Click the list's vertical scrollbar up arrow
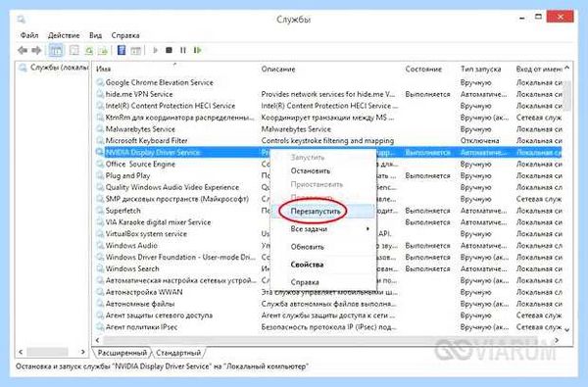Image resolution: width=588 pixels, height=387 pixels. (567, 69)
